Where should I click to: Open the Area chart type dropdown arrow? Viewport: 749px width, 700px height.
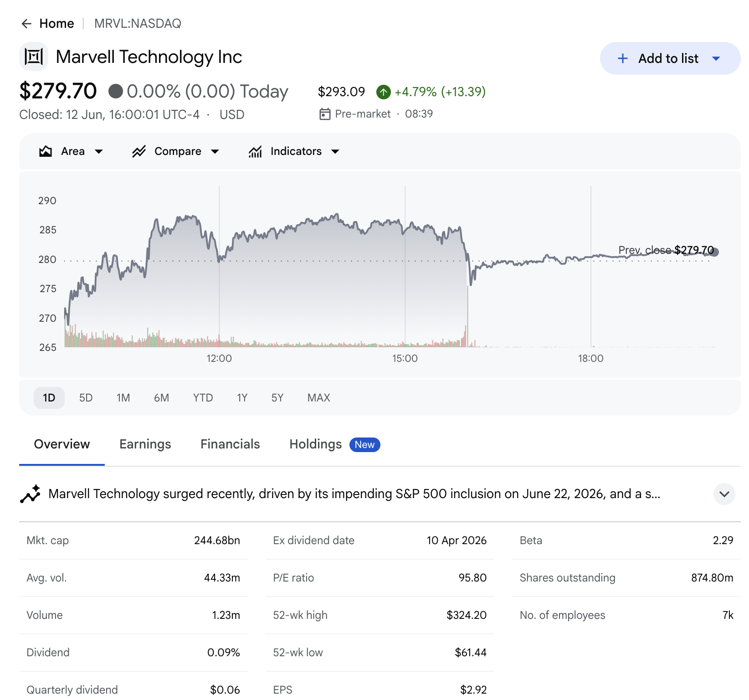coord(99,151)
